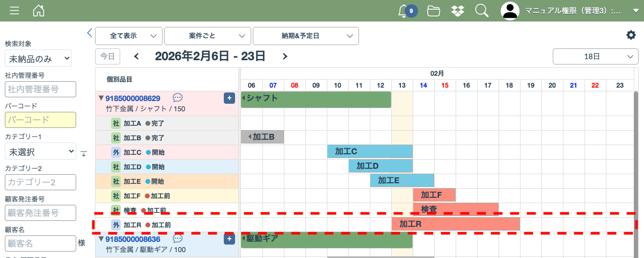Open the 納期&予定日 dropdown
The width and height of the screenshot is (644, 258).
tap(305, 36)
